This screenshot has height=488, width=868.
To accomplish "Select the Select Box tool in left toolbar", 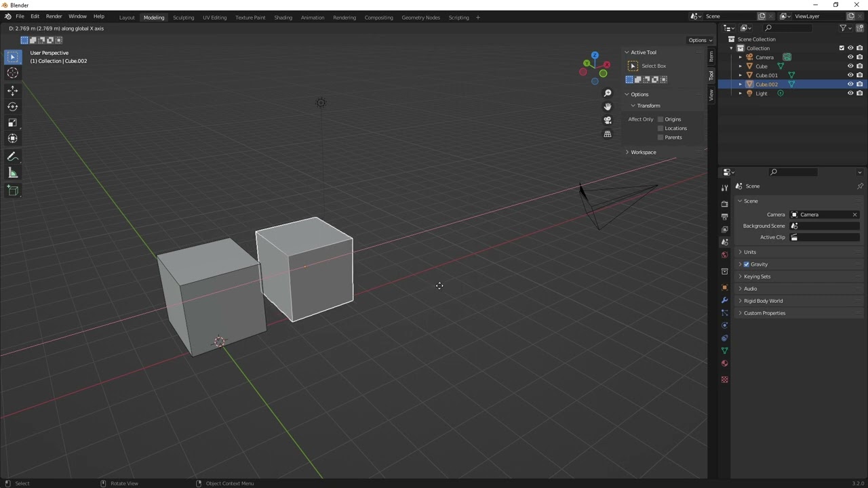I will [12, 57].
